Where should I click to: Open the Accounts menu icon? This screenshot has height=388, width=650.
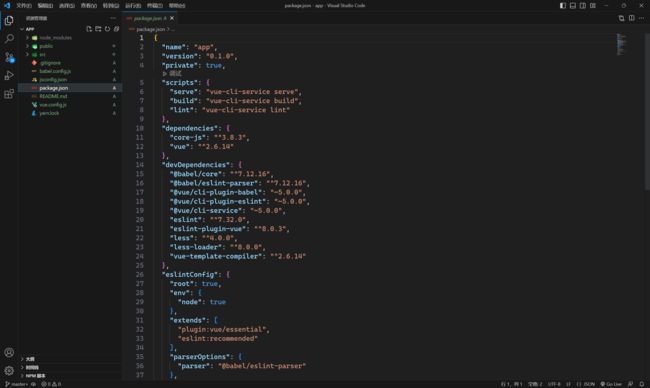9,352
